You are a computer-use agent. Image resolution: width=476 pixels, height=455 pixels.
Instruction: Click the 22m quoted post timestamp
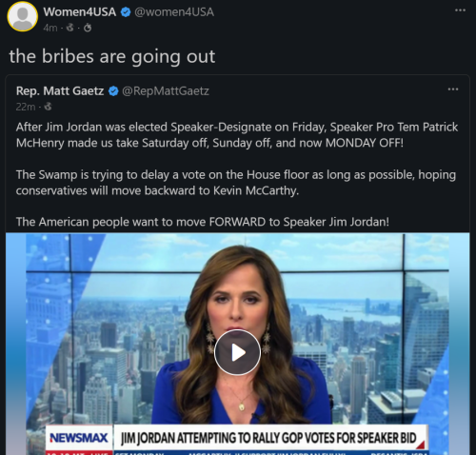(x=26, y=107)
